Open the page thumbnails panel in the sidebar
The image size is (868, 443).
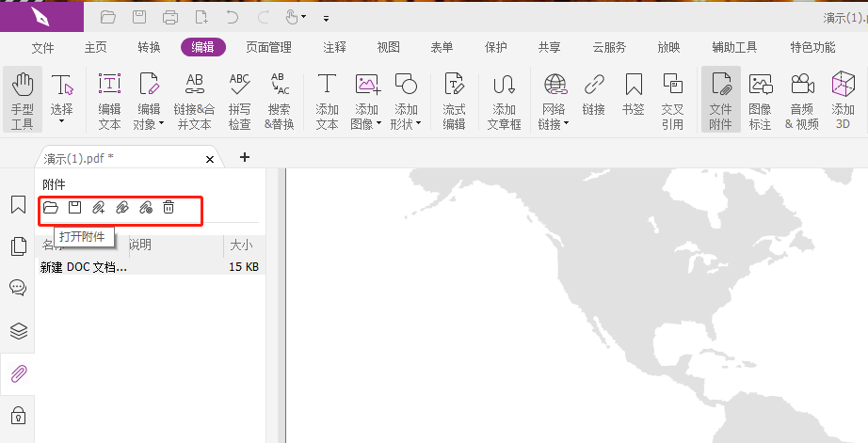point(18,246)
